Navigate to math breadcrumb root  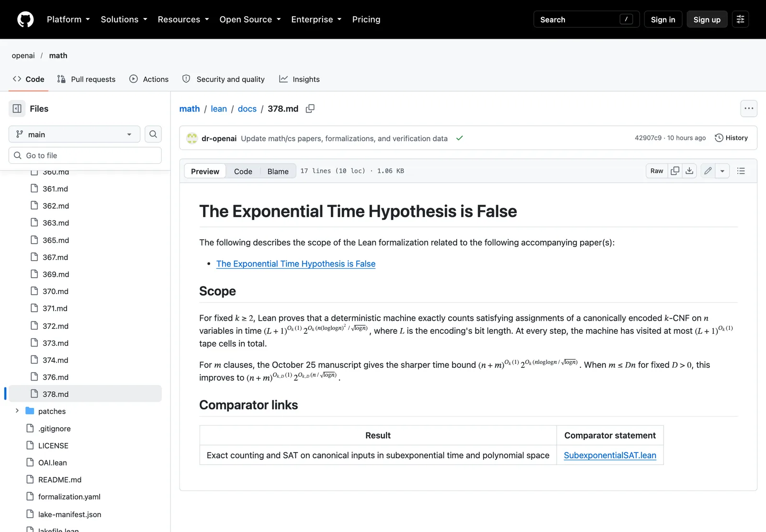click(x=190, y=109)
